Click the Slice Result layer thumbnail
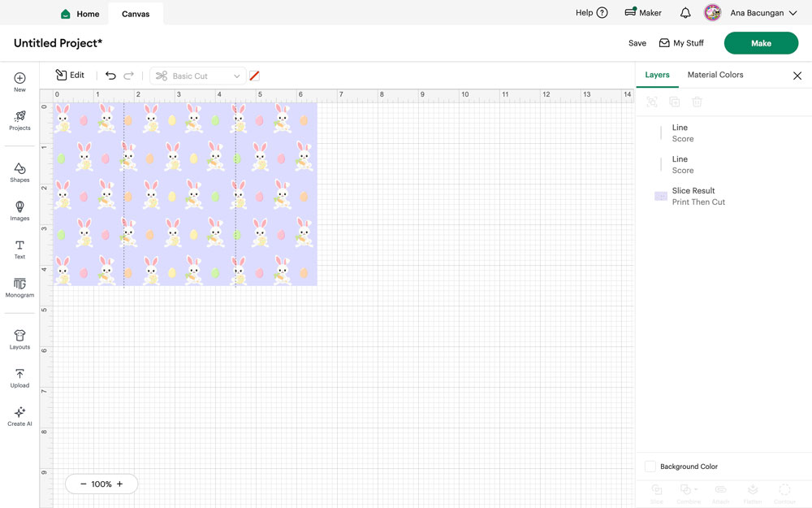This screenshot has height=508, width=812. tap(661, 196)
